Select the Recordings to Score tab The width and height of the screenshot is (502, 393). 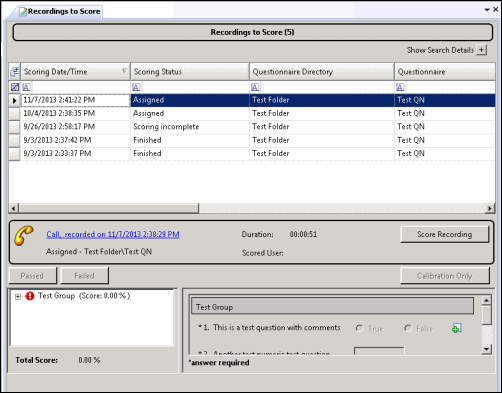coord(60,12)
